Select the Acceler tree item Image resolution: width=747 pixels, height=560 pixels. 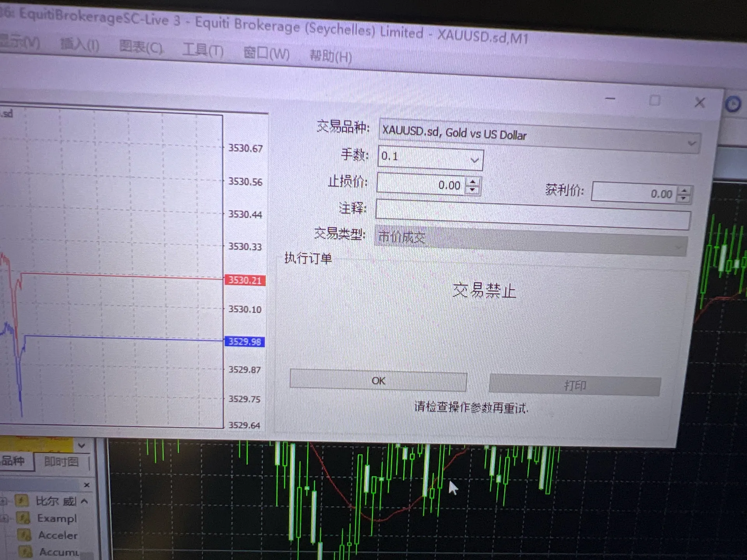(x=58, y=535)
